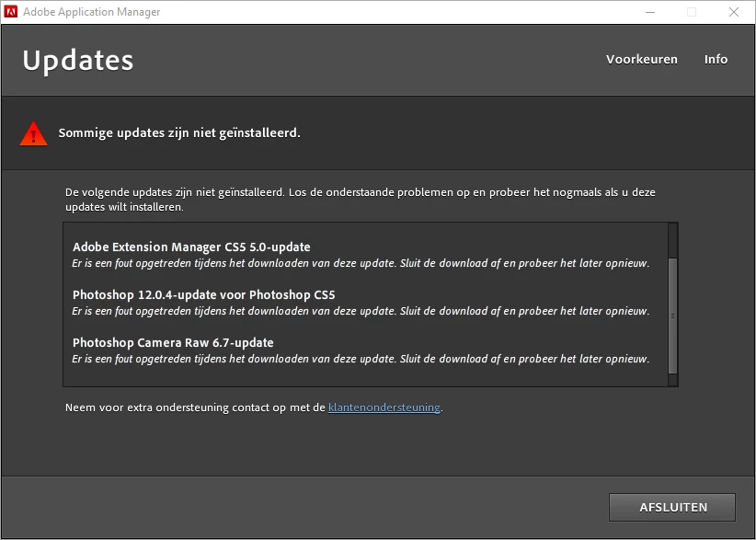Select Adobe Extension Manager CS5 5.0-update entry
The image size is (756, 540).
coord(191,247)
